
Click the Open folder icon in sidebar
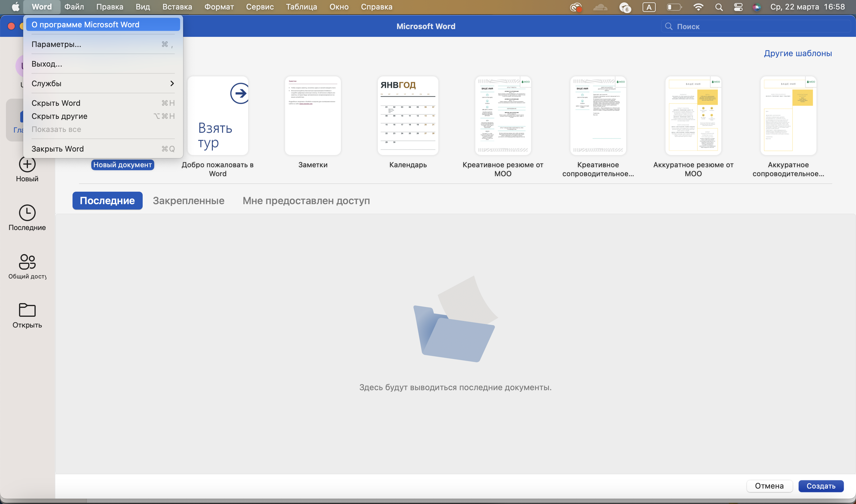click(x=27, y=310)
